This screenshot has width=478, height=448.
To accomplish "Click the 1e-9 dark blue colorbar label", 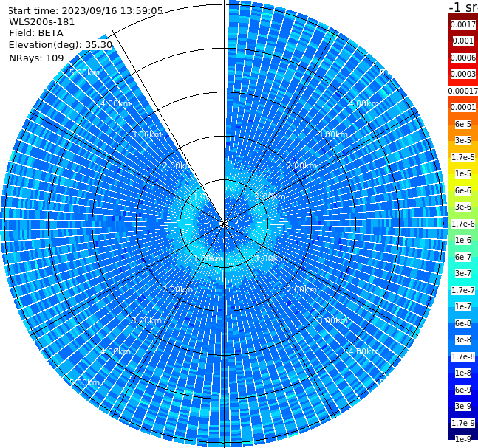I will 463,439.
